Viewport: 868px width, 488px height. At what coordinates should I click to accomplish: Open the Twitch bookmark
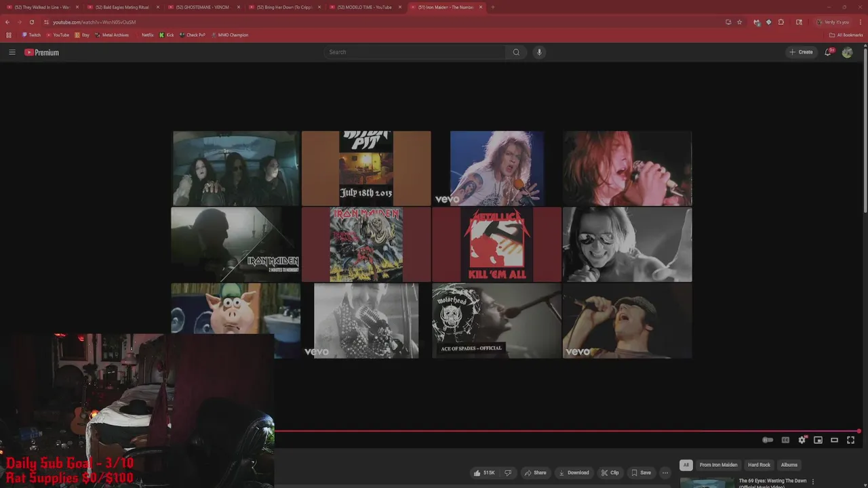click(31, 35)
